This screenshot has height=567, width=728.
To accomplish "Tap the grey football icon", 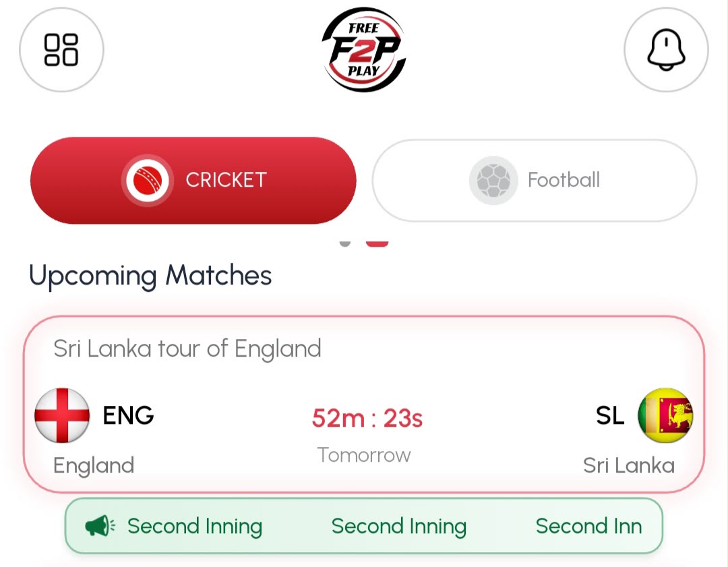I will (x=493, y=180).
